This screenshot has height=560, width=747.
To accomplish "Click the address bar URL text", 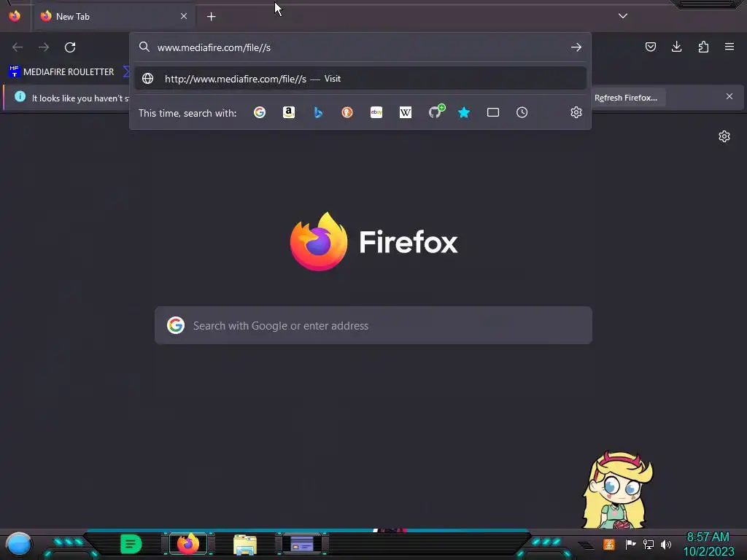I will [x=214, y=47].
